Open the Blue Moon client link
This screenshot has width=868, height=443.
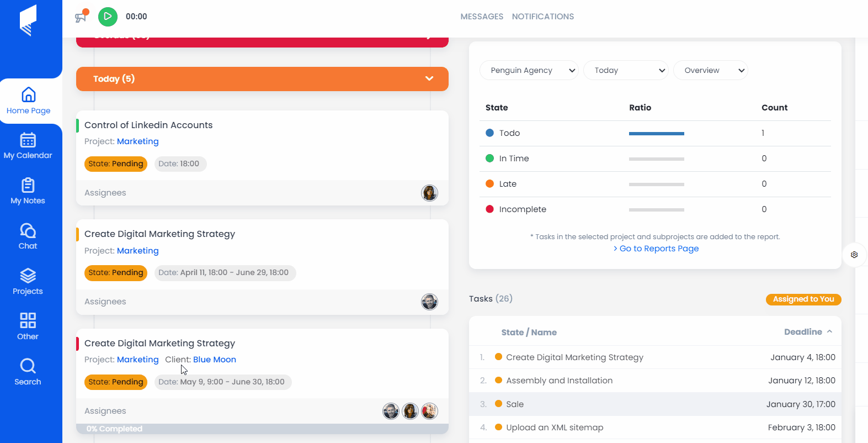click(x=214, y=360)
